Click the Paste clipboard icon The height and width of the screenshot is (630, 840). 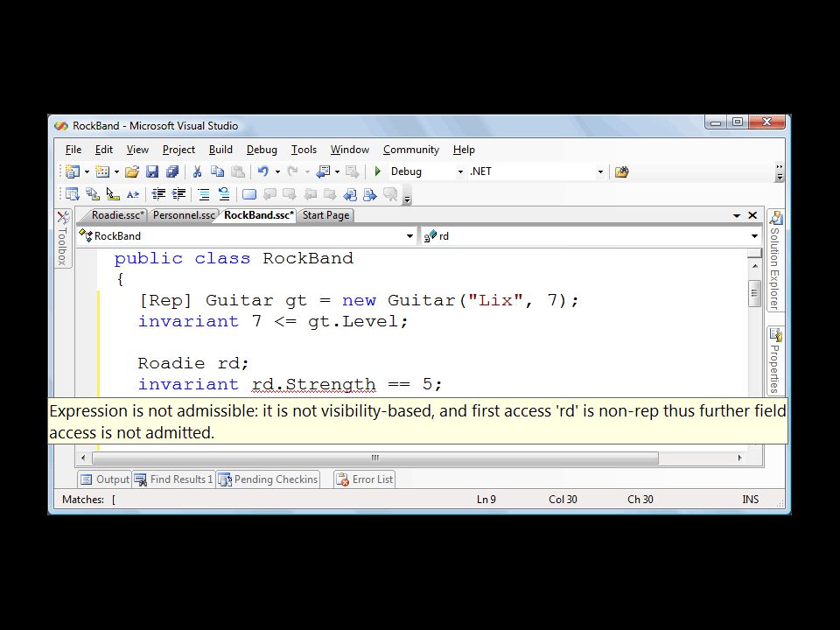tap(237, 171)
